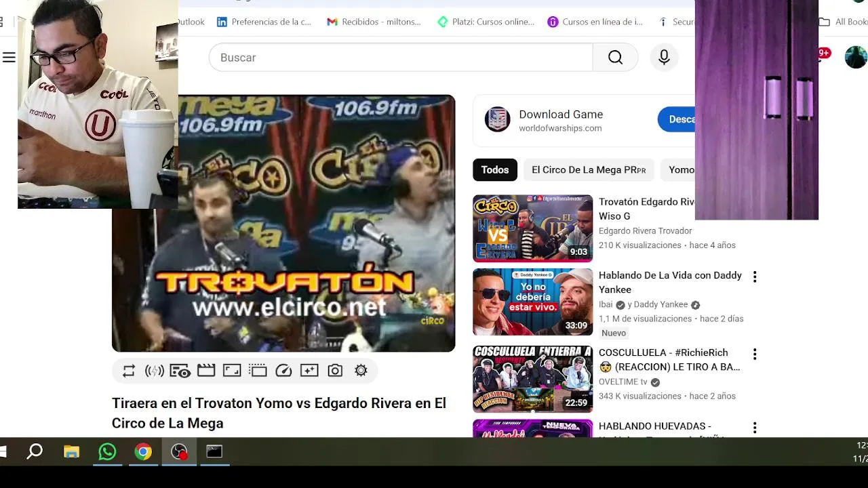Open the command prompt taskbar icon
Viewport: 868px width, 488px height.
coord(214,451)
